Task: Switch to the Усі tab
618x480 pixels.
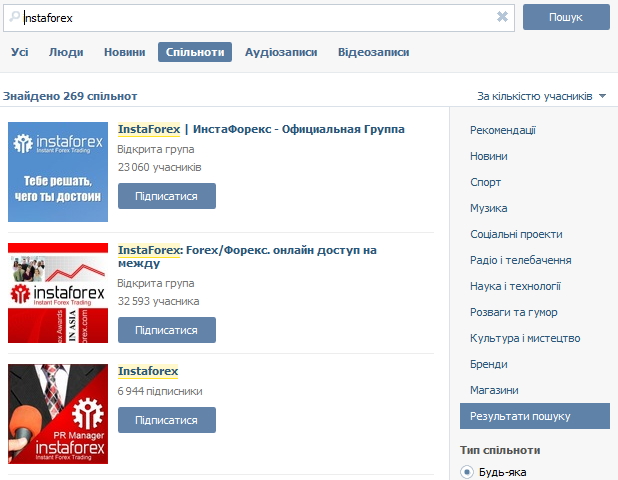Action: (x=20, y=52)
